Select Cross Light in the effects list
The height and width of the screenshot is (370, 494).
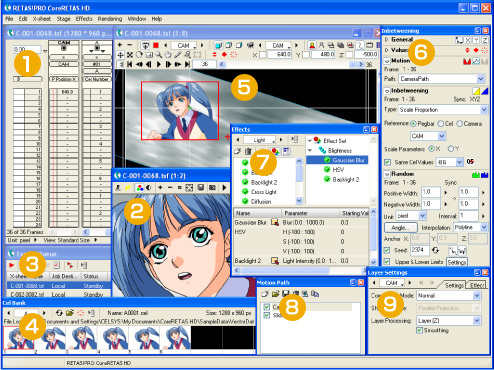(x=264, y=192)
